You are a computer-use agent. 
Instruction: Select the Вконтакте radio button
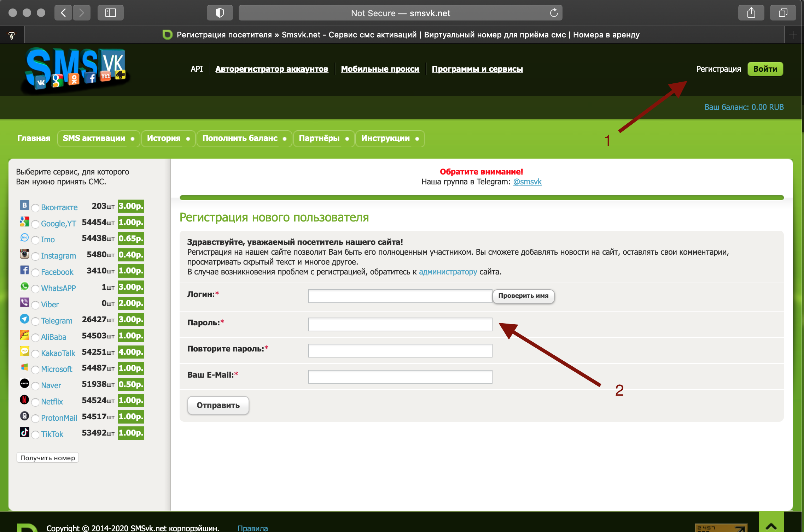point(35,208)
